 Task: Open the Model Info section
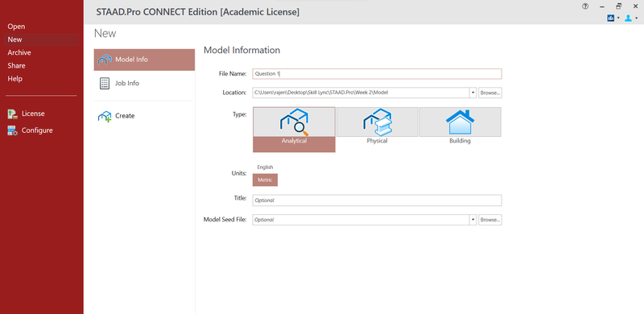(x=144, y=60)
